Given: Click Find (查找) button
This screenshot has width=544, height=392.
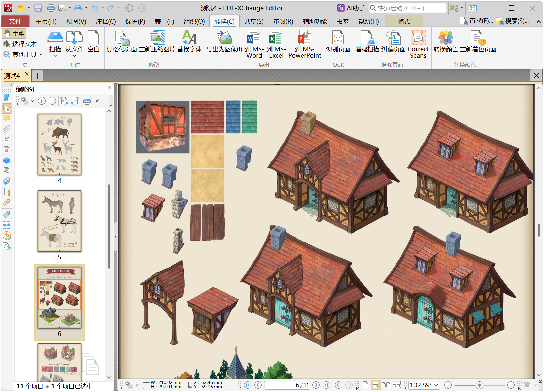Looking at the screenshot, I should (476, 21).
